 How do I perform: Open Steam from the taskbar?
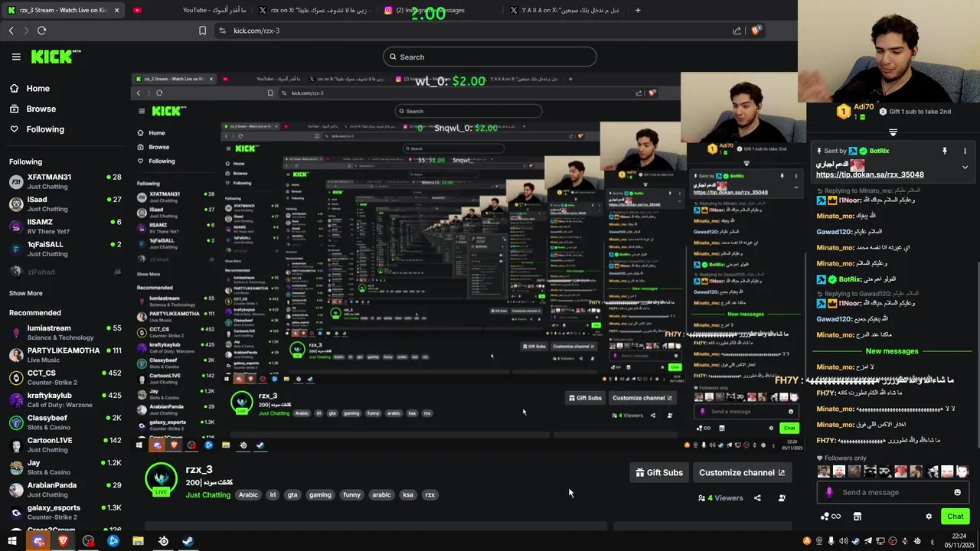188,541
